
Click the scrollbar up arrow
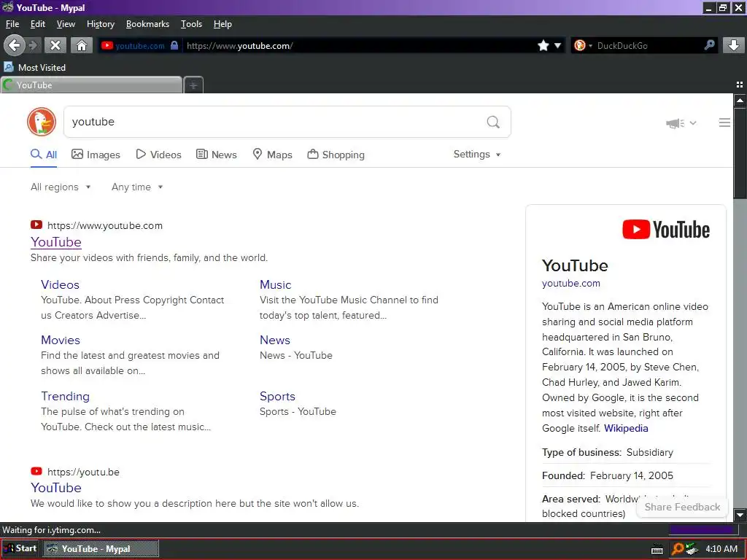tap(740, 101)
